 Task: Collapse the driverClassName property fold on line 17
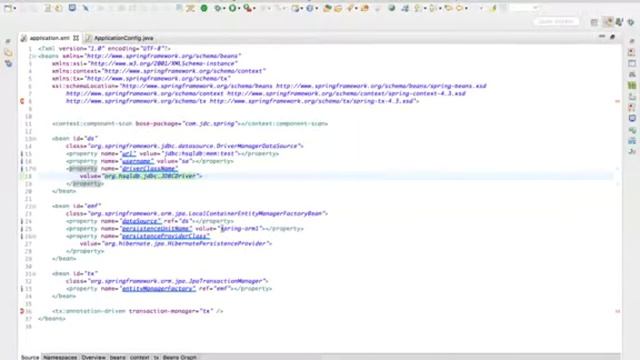(x=34, y=169)
